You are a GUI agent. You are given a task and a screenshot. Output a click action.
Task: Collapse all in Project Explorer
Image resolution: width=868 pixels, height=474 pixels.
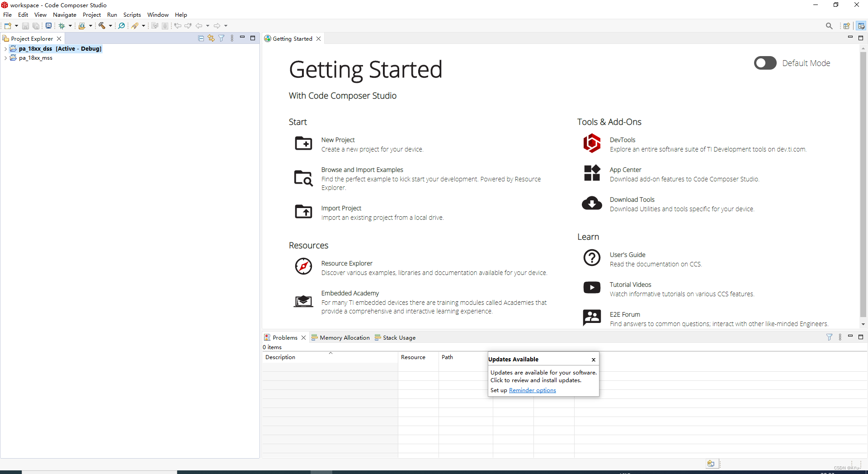pos(201,38)
